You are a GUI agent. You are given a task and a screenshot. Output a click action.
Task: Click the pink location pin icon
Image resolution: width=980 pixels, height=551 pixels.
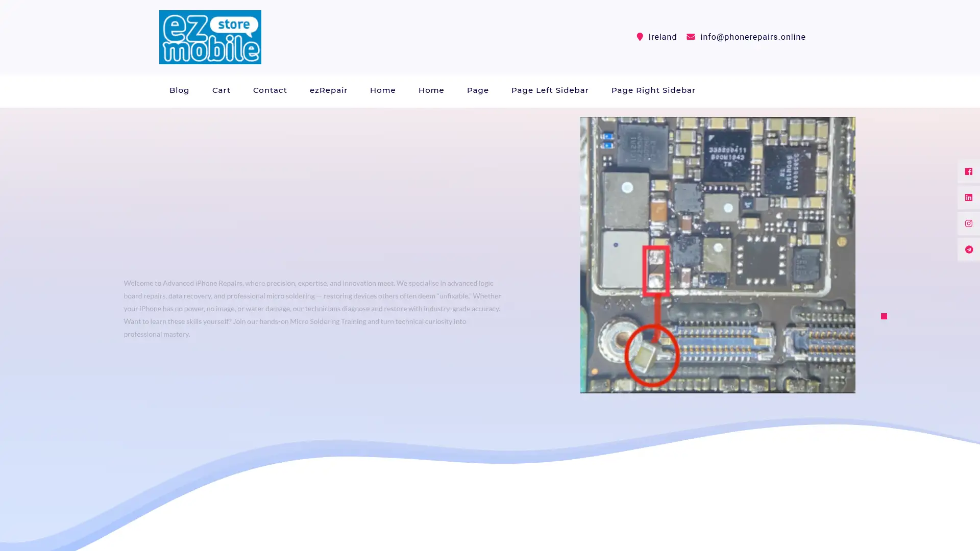click(640, 37)
